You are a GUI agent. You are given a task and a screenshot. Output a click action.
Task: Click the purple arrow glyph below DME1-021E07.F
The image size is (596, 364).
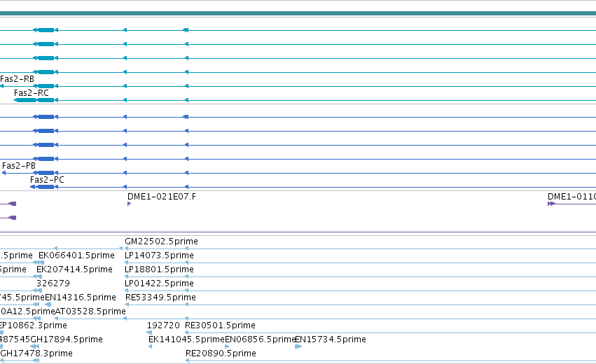click(130, 204)
